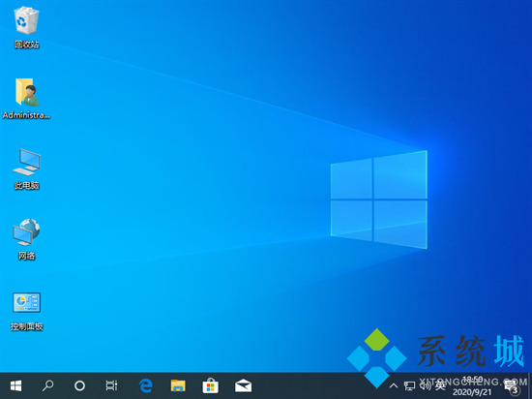Select the Administrator user folder icon
The width and height of the screenshot is (532, 399).
tap(26, 99)
